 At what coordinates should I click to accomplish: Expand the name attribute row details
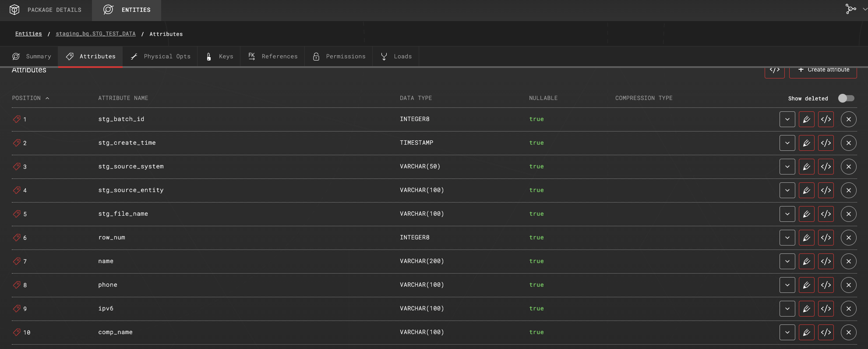click(787, 261)
